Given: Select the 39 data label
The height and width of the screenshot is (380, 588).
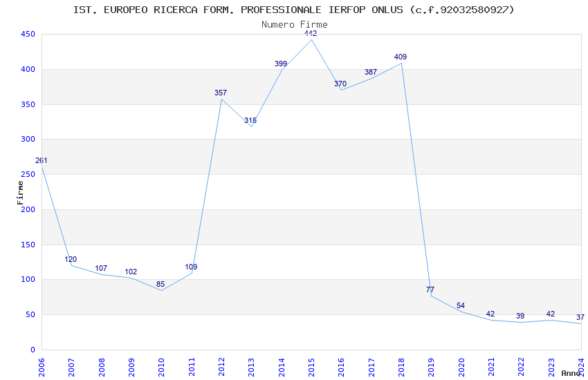Looking at the screenshot, I should [520, 316].
